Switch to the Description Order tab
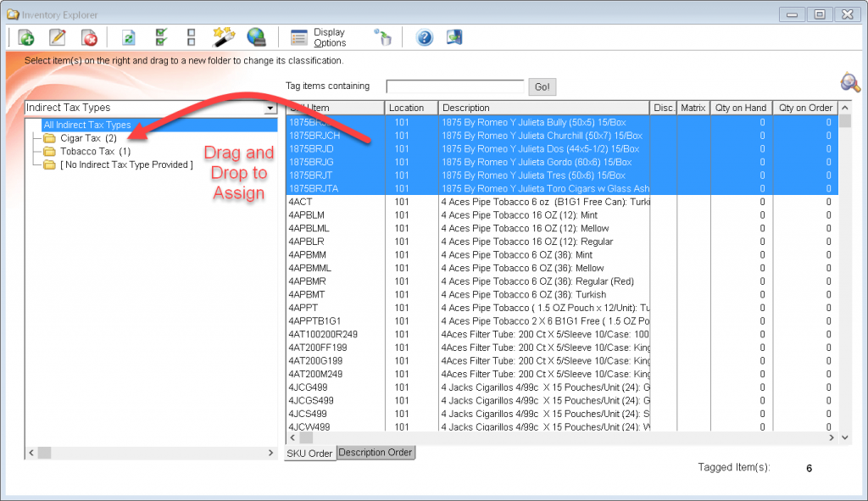This screenshot has width=868, height=501. (375, 452)
